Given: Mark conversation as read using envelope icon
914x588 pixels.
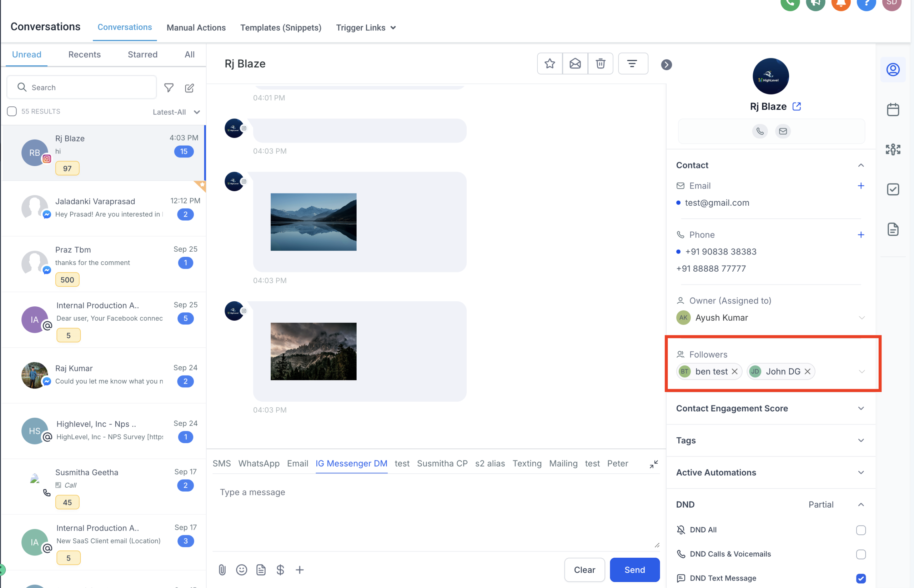Looking at the screenshot, I should tap(574, 64).
